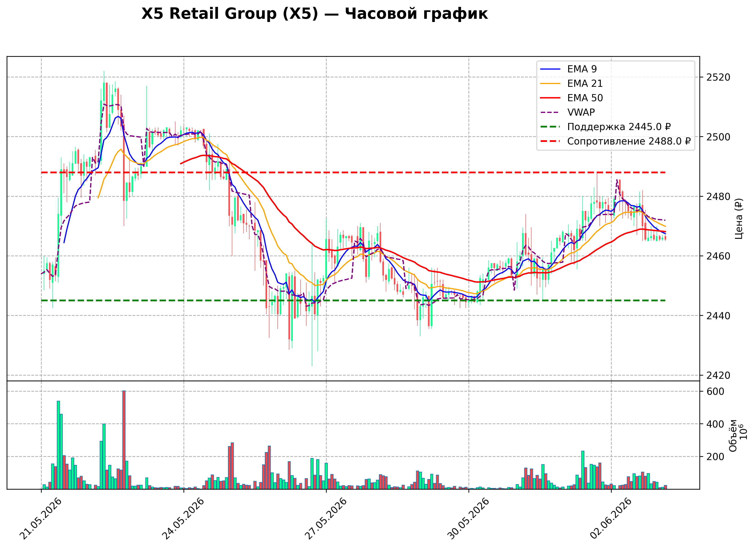Click the 21.05.2026 date label

pos(41,519)
